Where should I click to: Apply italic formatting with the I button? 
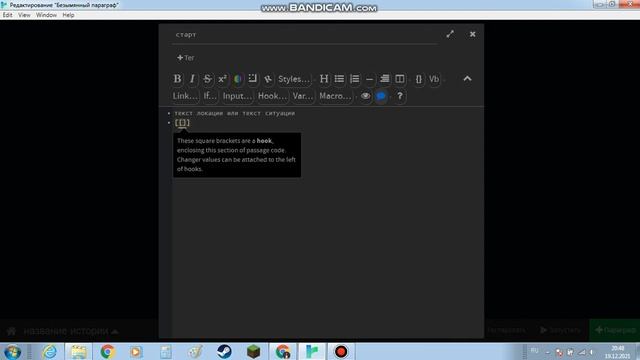pyautogui.click(x=192, y=79)
